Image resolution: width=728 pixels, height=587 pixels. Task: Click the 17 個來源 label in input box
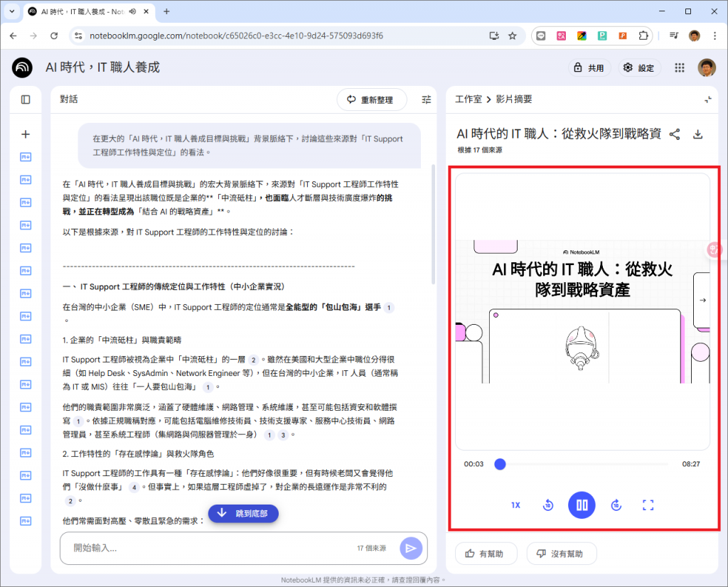point(371,548)
